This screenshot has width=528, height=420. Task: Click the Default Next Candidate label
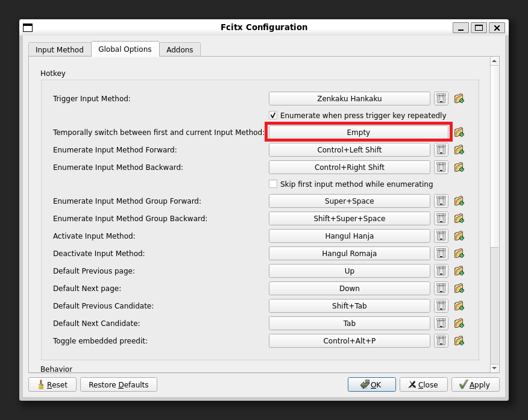click(96, 324)
